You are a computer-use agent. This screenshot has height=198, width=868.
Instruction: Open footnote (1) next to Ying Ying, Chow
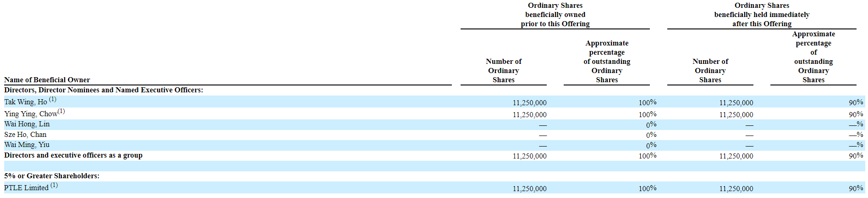point(61,111)
